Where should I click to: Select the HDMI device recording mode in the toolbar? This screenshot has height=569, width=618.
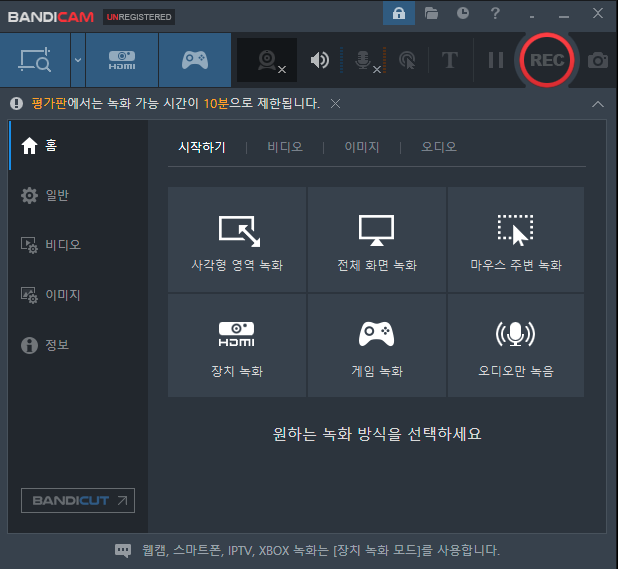pyautogui.click(x=122, y=60)
